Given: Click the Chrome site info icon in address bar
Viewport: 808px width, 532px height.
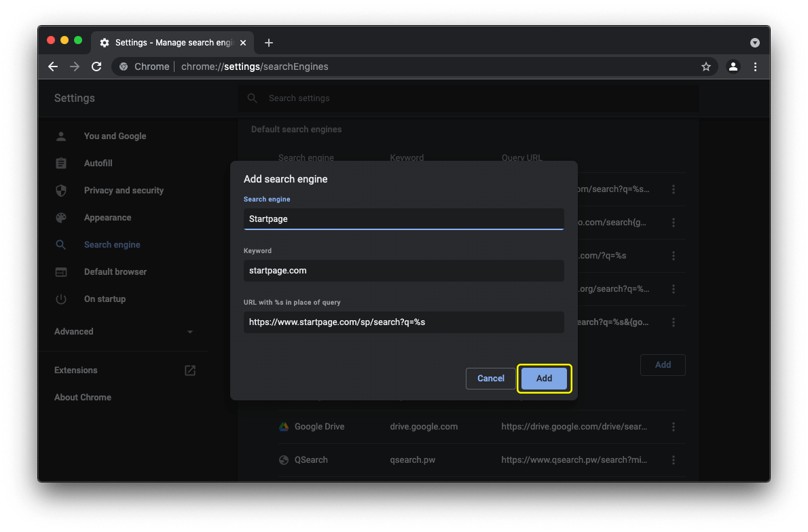Looking at the screenshot, I should [124, 66].
